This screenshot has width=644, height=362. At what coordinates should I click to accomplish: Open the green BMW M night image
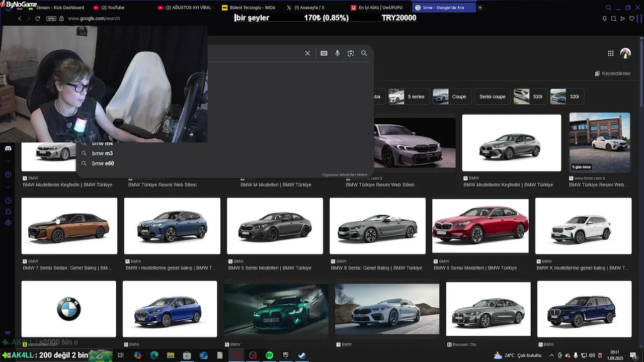(x=276, y=309)
